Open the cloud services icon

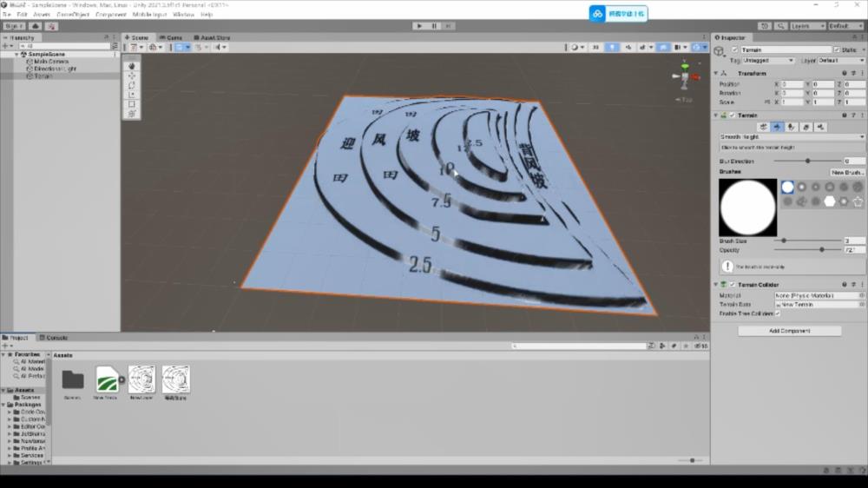pyautogui.click(x=36, y=26)
